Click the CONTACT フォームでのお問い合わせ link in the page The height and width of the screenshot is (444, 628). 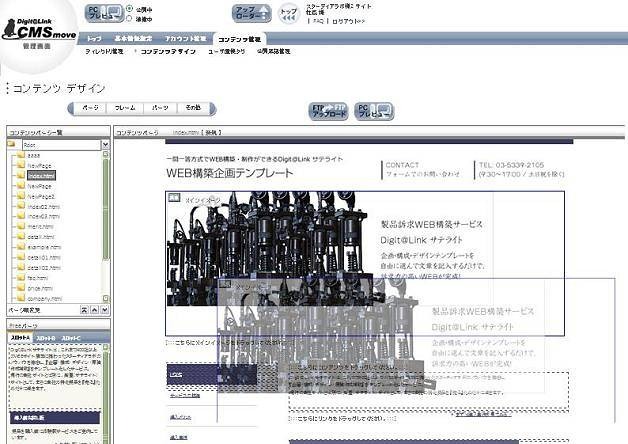pyautogui.click(x=423, y=170)
